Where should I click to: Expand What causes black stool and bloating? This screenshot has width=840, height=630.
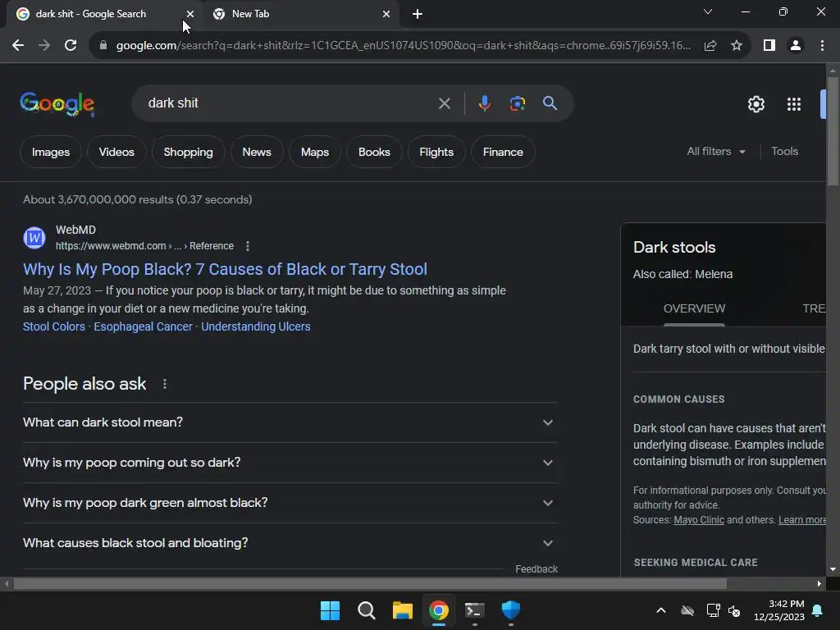(290, 543)
